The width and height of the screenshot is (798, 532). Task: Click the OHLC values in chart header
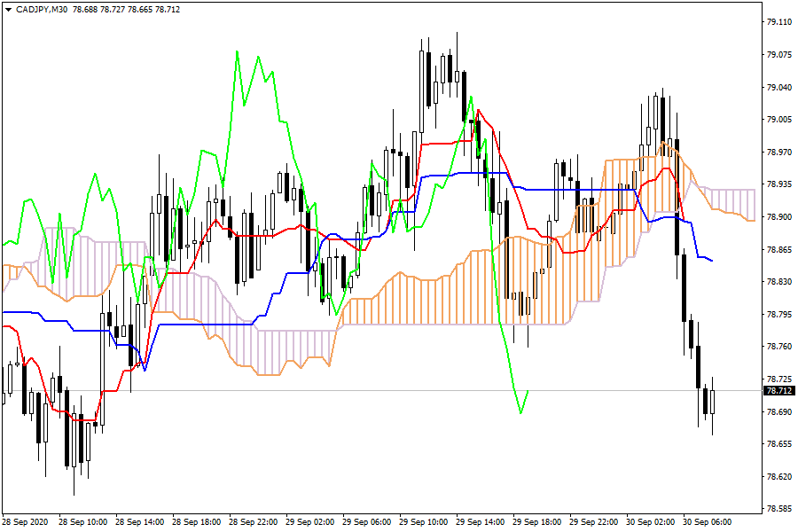pyautogui.click(x=115, y=8)
